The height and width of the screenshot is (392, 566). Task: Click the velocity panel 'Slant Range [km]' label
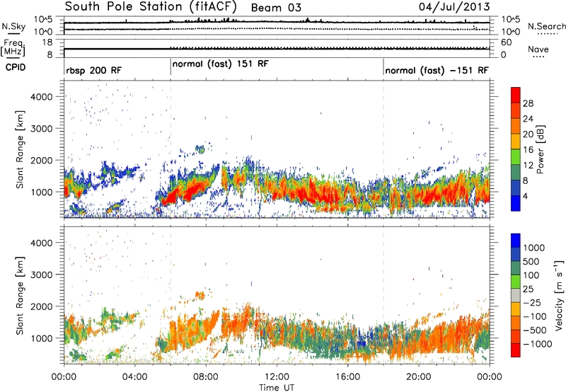pos(20,295)
